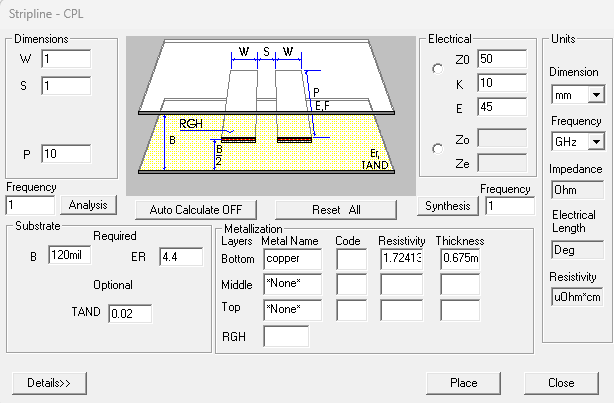Image resolution: width=614 pixels, height=403 pixels.
Task: Click the P length input field
Action: click(x=66, y=154)
